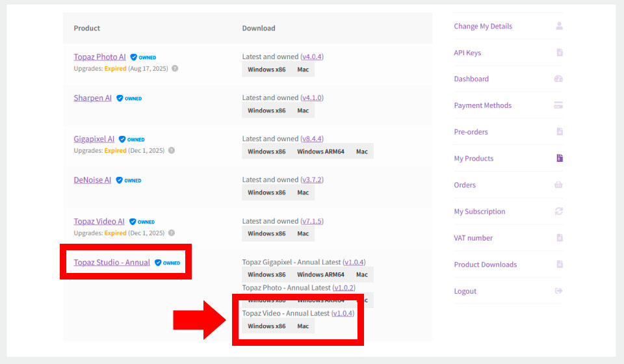The width and height of the screenshot is (624, 364).
Task: Download Topaz Photo AI for Windows x86
Action: tap(266, 70)
